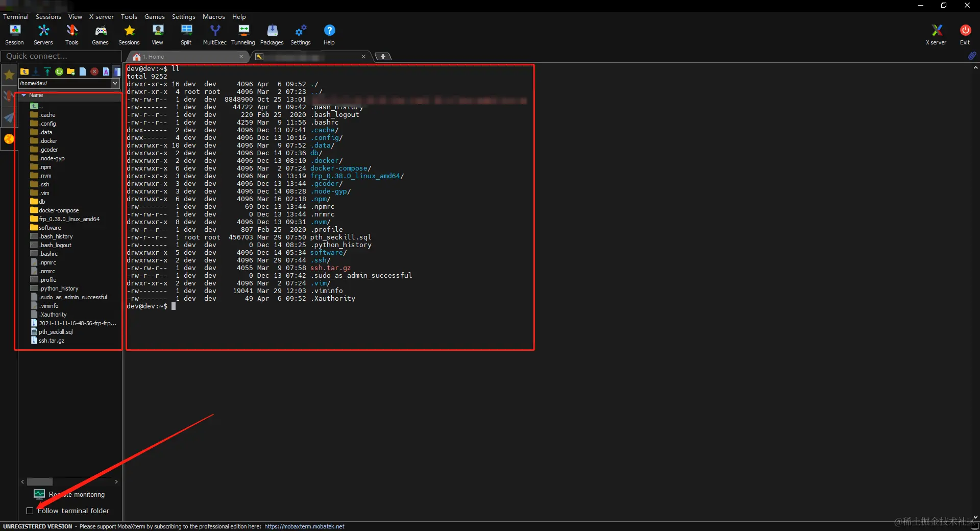980x531 pixels.
Task: Select the frp_0.38.0_linux_amd64 folder in sidebar
Action: click(x=65, y=219)
